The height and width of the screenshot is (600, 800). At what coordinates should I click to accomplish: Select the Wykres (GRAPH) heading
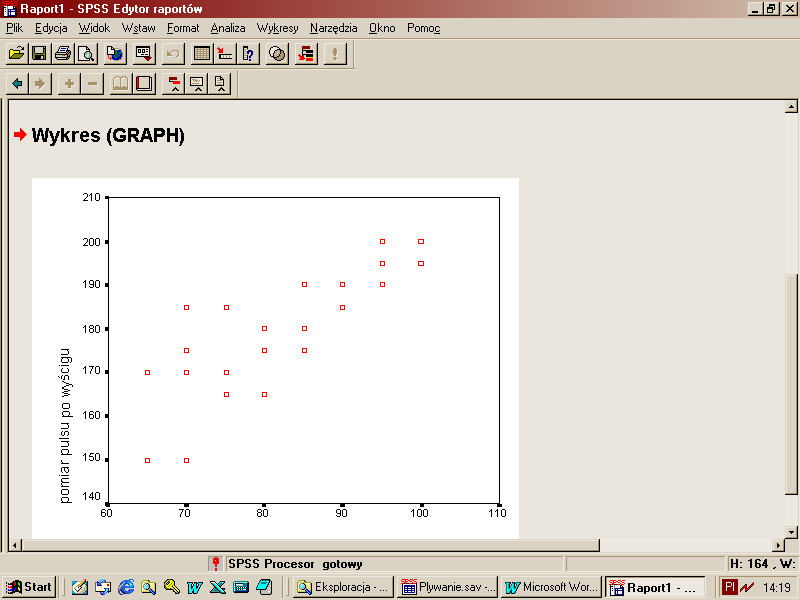(x=108, y=136)
